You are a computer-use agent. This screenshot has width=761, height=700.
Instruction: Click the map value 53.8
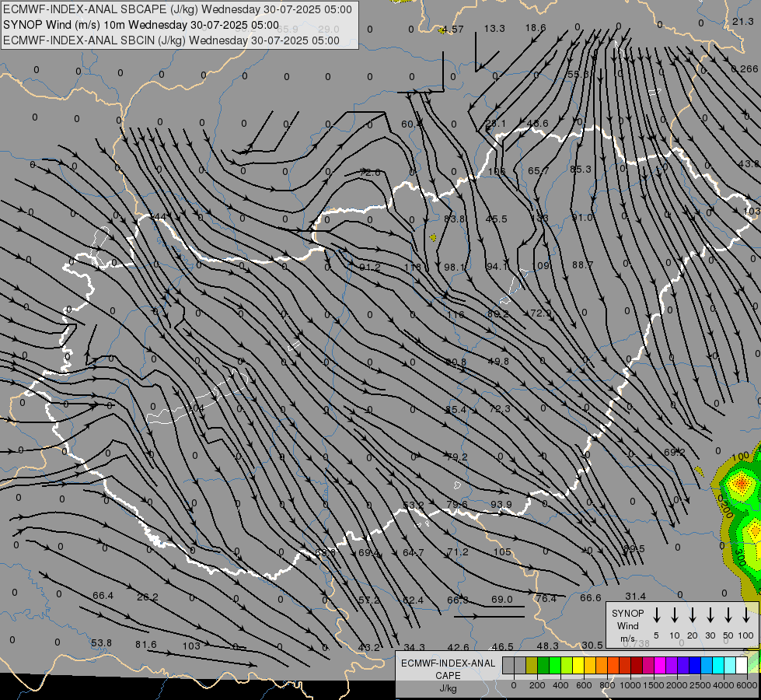101,642
